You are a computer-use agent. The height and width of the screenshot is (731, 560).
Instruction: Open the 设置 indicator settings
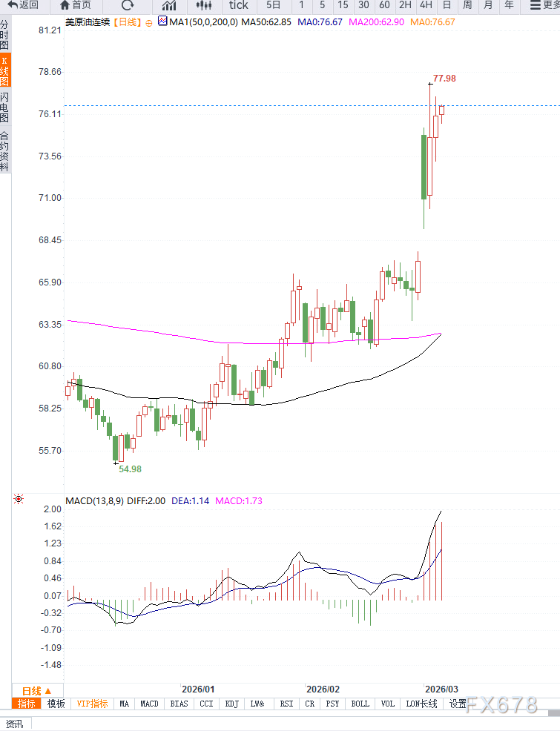coord(458,704)
